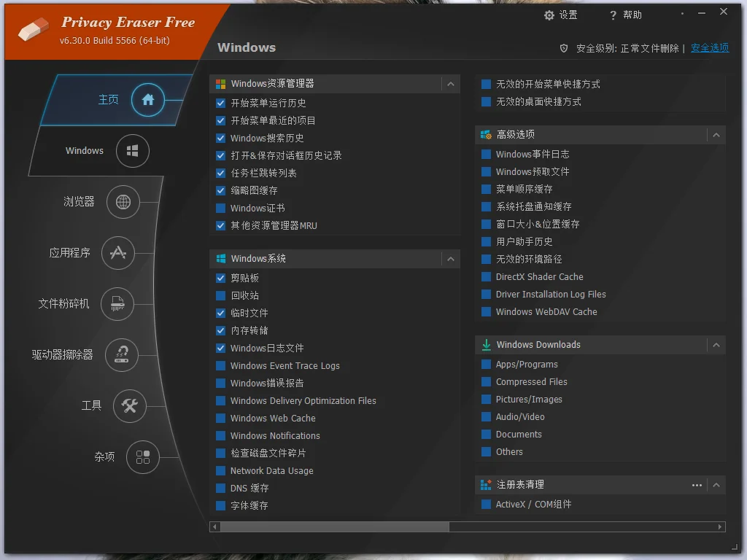Enable the DNS 缓存 checkbox
The height and width of the screenshot is (560, 747).
tap(220, 488)
